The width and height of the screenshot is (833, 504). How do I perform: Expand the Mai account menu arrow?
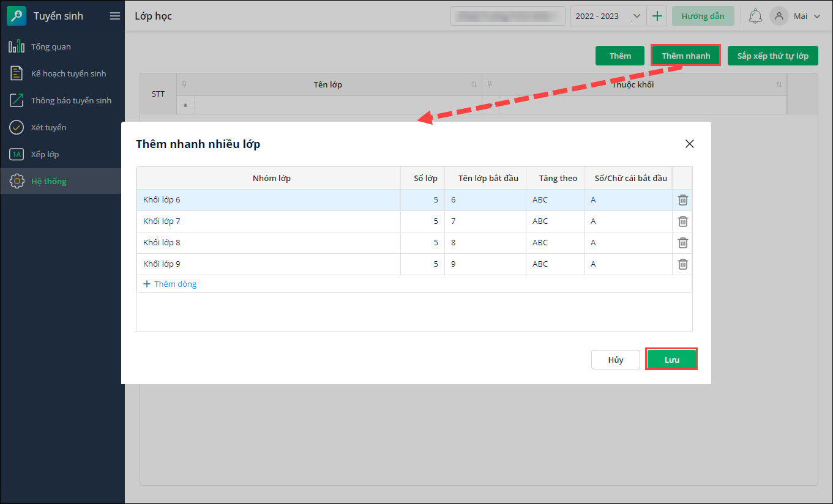[x=816, y=17]
